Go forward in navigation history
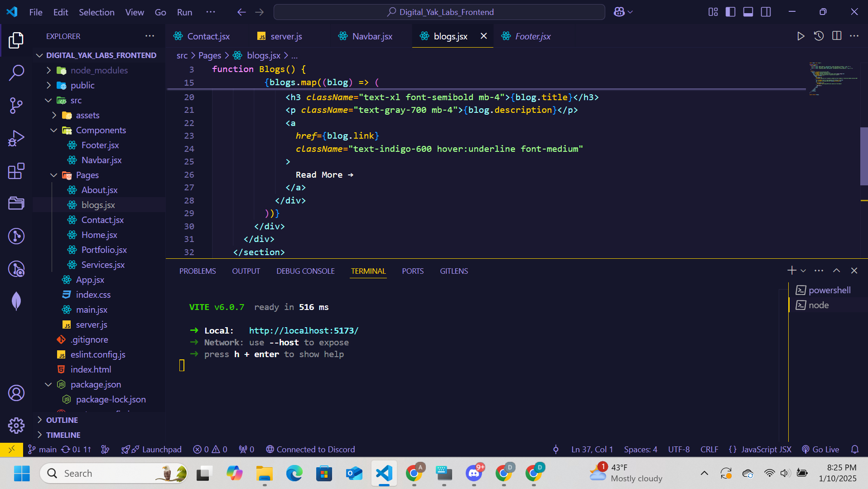Image resolution: width=868 pixels, height=489 pixels. click(260, 12)
